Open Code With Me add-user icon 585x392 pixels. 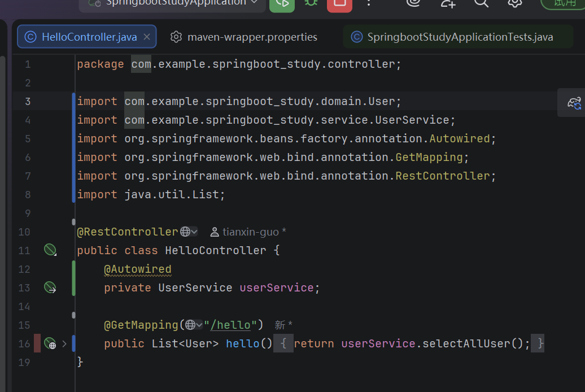click(448, 3)
